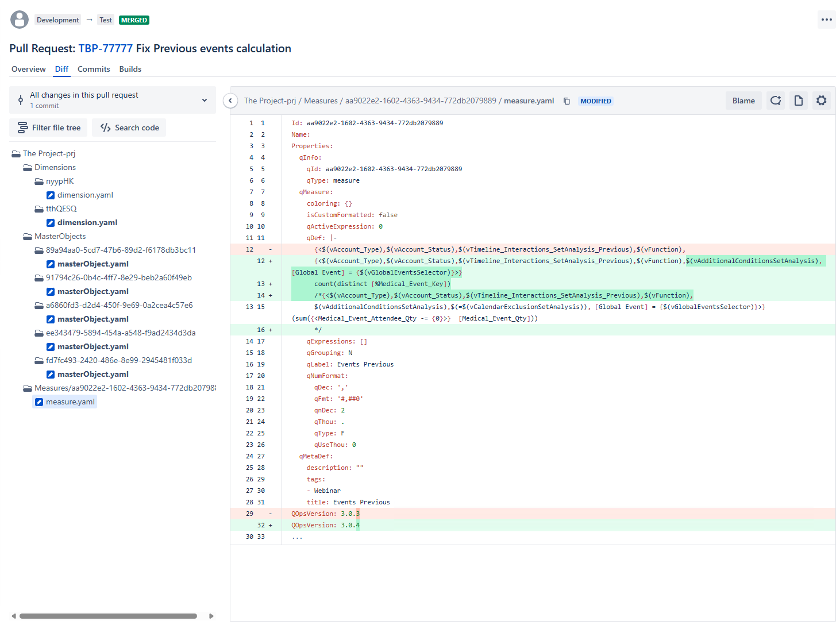Click the MERGED status badge
The width and height of the screenshot is (840, 625).
[134, 20]
